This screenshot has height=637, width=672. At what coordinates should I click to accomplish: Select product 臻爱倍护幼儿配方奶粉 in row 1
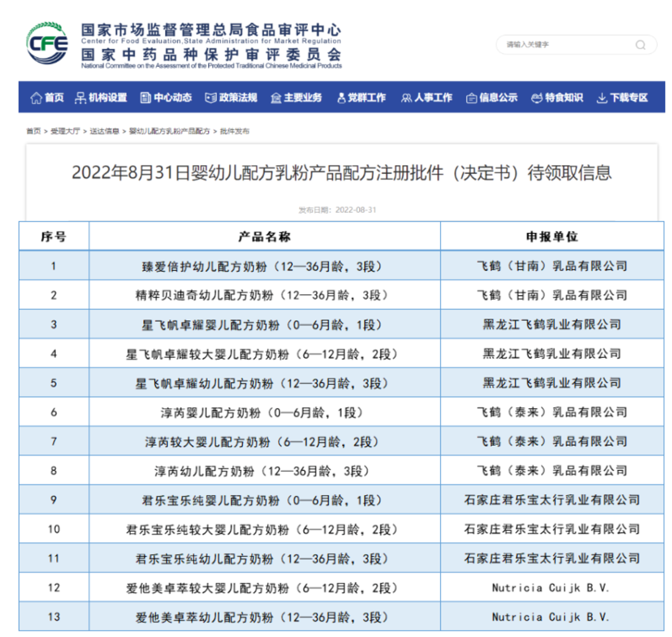pyautogui.click(x=264, y=266)
